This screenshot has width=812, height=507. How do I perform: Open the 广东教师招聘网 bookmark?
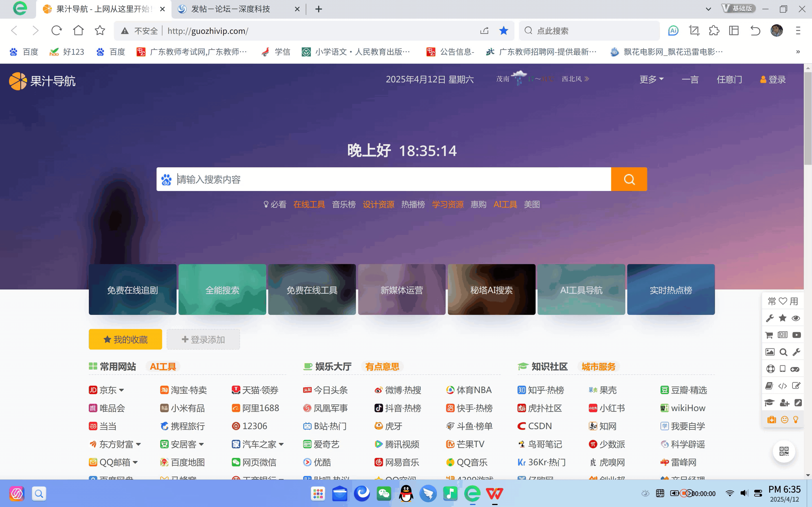pyautogui.click(x=541, y=52)
